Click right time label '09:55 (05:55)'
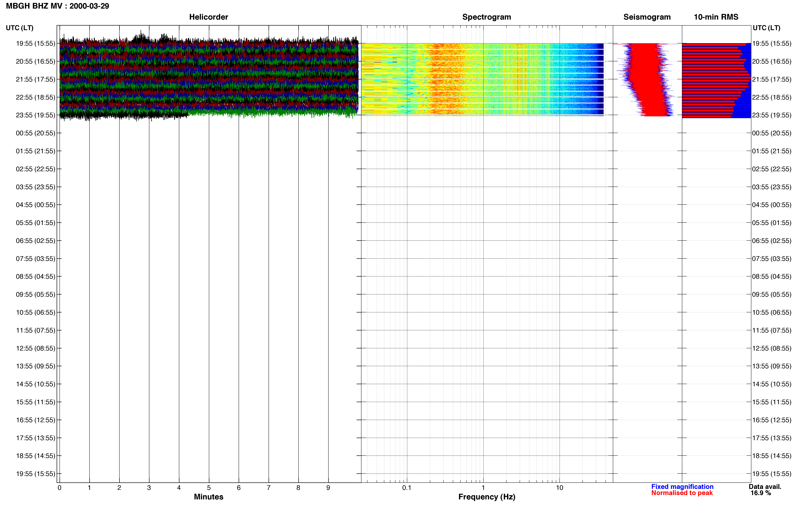Image resolution: width=812 pixels, height=508 pixels. pyautogui.click(x=772, y=294)
